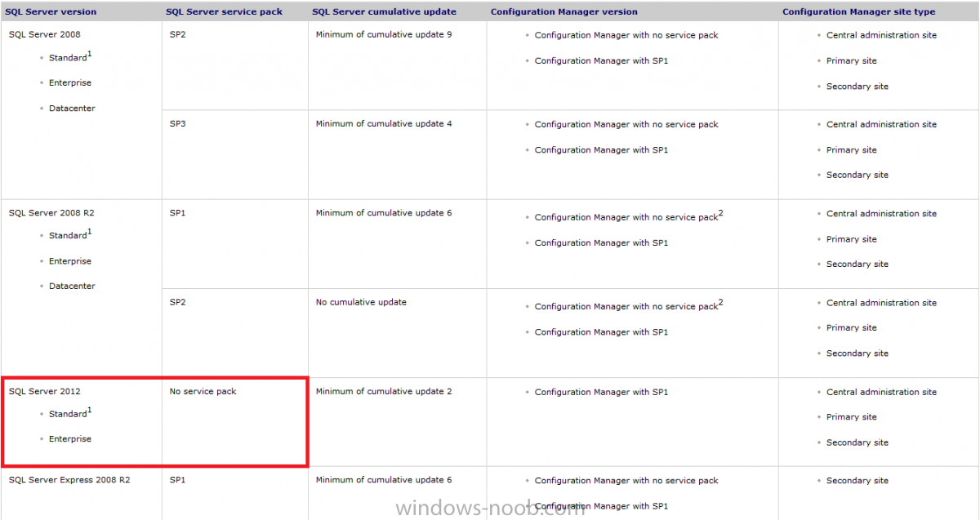Screen dimensions: 980x520
Task: Select the SQL Server 2008 row title
Action: pyautogui.click(x=44, y=34)
